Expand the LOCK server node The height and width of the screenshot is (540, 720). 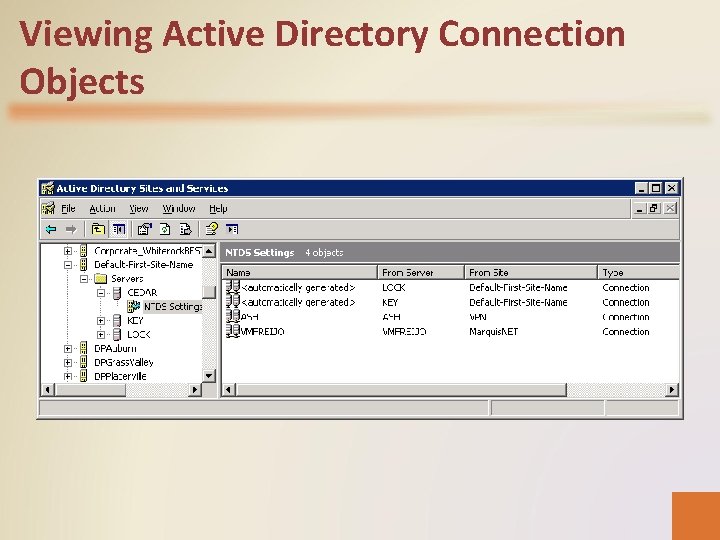point(101,334)
